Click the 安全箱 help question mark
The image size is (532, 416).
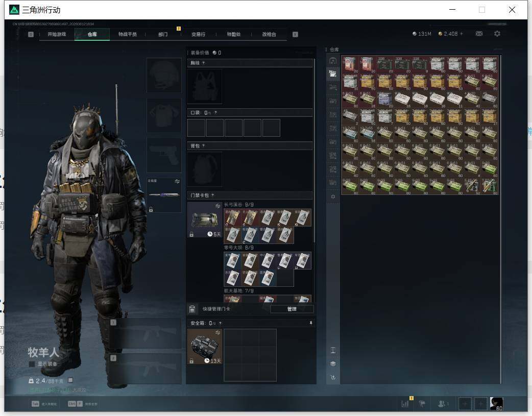(220, 323)
